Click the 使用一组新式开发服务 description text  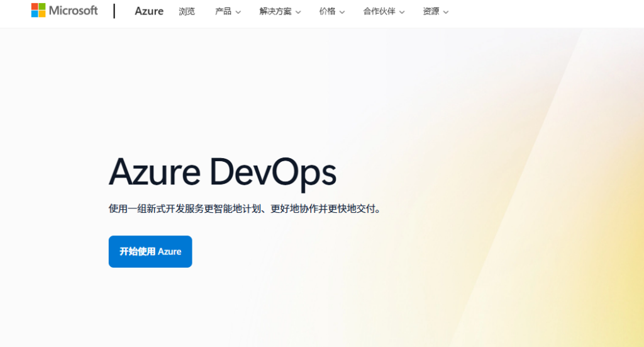245,209
